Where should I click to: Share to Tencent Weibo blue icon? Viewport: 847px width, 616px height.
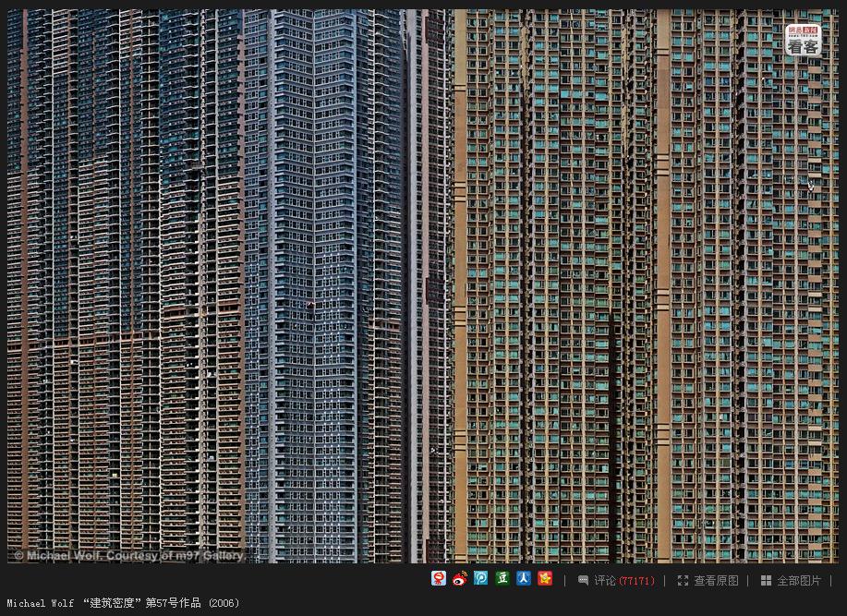(x=480, y=579)
